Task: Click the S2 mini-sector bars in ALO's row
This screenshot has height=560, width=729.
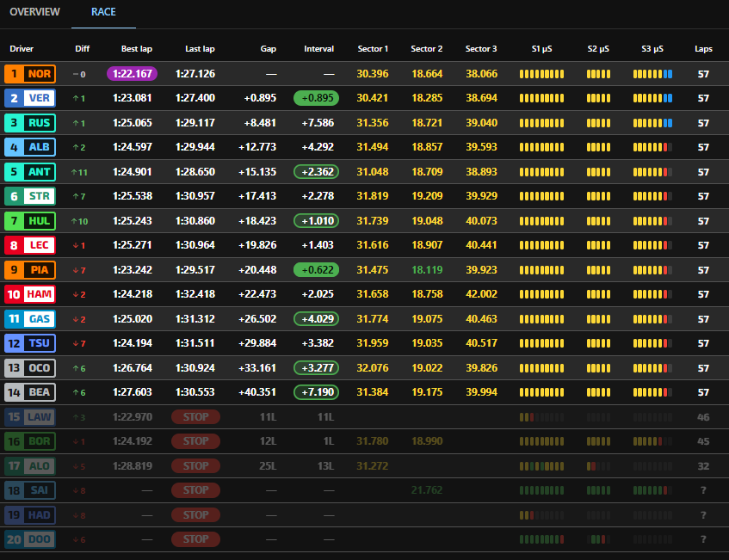Action: pos(598,466)
